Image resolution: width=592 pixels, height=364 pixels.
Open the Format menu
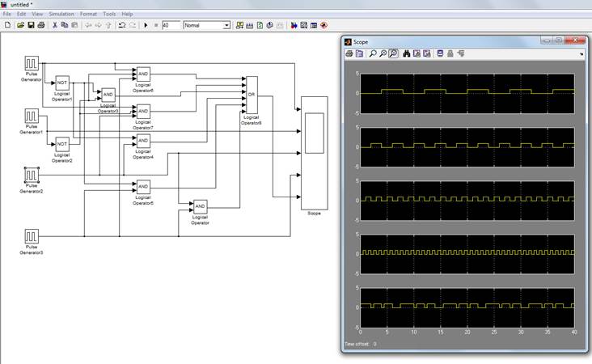(88, 14)
